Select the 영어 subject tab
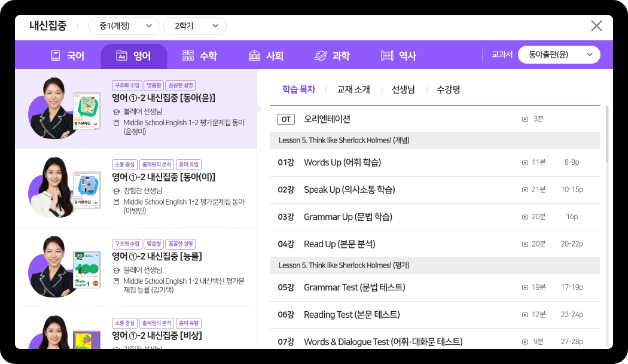The image size is (628, 364). [134, 56]
